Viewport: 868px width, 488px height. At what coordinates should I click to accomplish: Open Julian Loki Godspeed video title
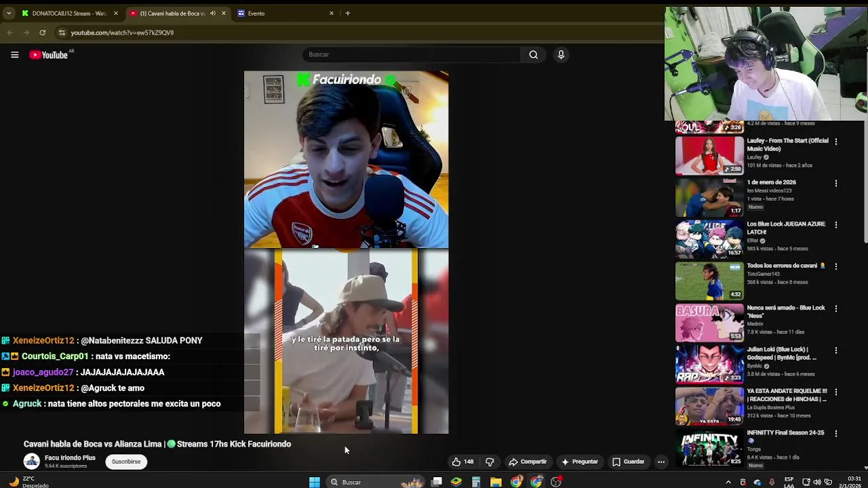[x=781, y=354]
